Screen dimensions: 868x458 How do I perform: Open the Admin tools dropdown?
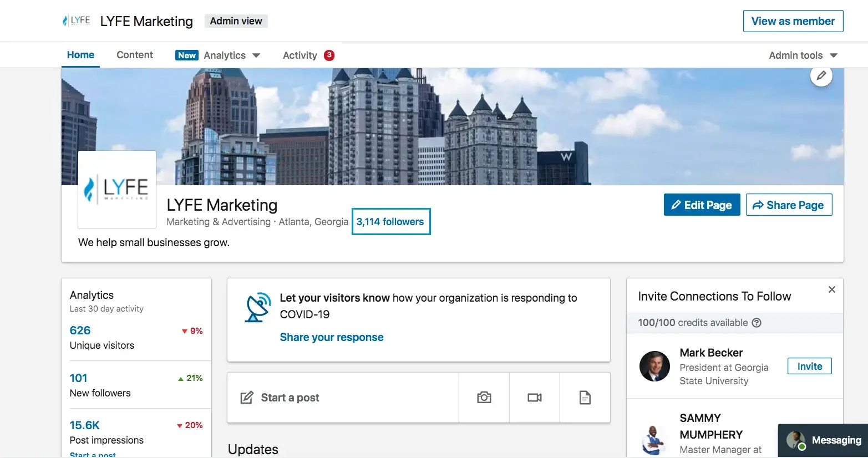tap(802, 55)
